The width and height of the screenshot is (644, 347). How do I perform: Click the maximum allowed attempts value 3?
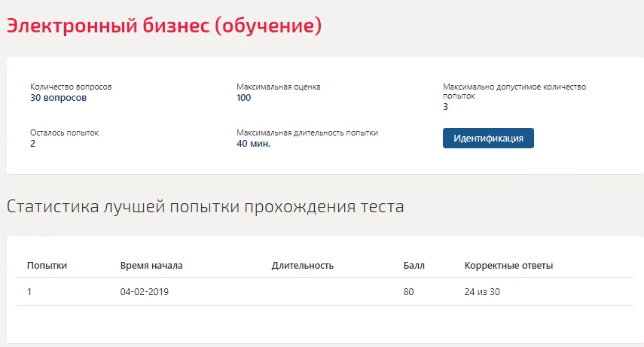[x=446, y=107]
